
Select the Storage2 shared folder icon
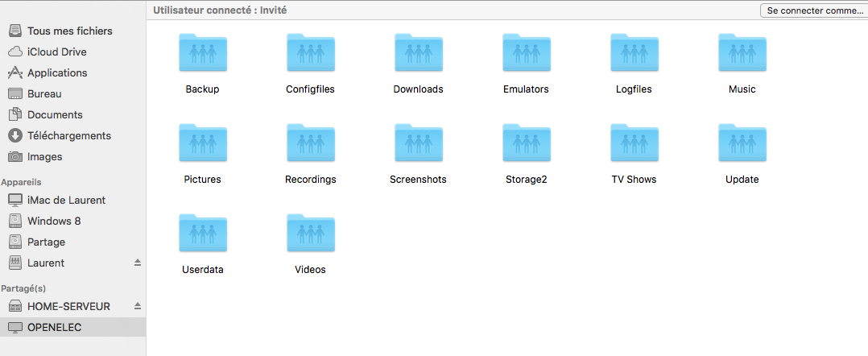(527, 143)
